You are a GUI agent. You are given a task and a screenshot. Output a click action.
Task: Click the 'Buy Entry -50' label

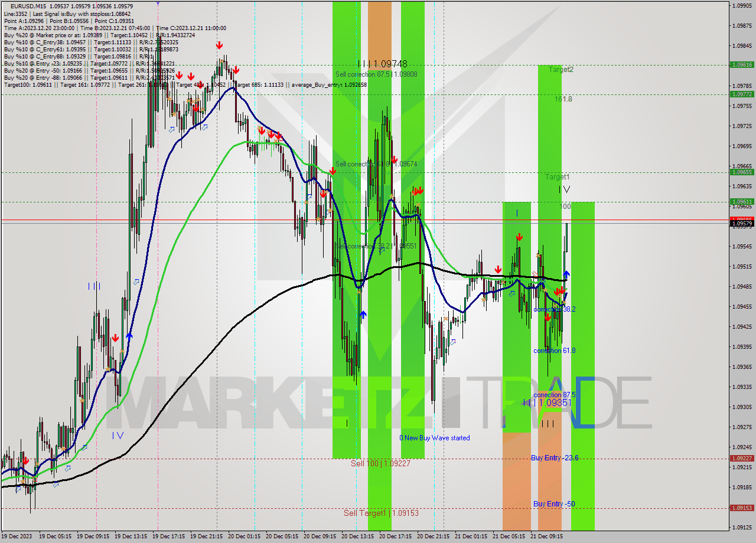554,503
